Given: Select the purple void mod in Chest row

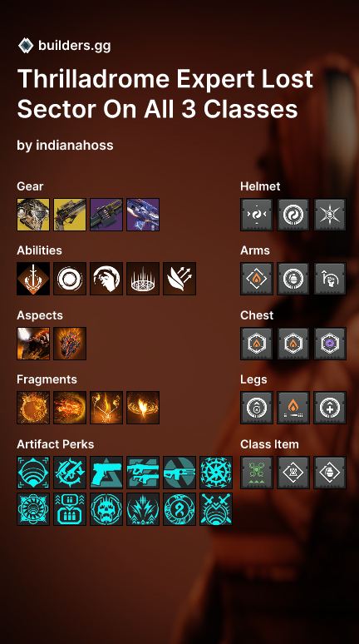Looking at the screenshot, I should click(329, 344).
